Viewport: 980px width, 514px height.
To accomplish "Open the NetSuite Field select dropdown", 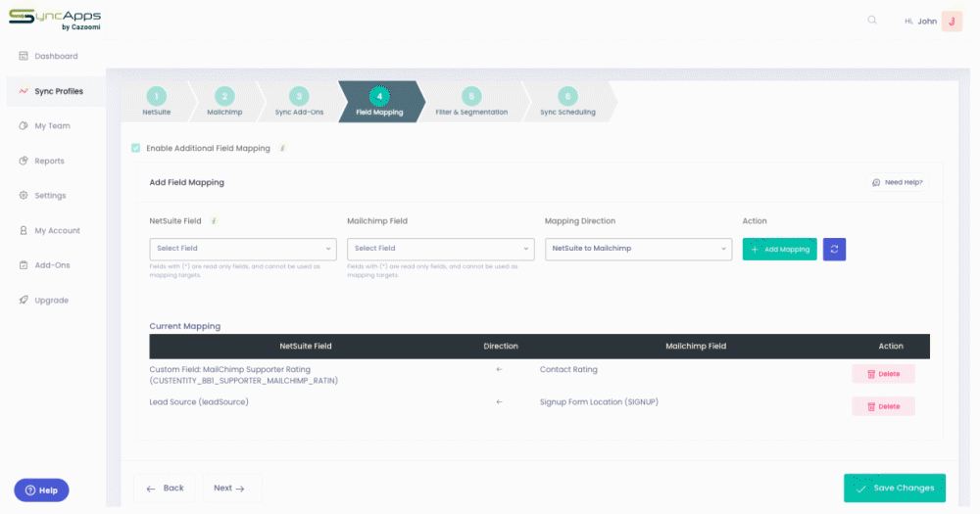I will 243,249.
